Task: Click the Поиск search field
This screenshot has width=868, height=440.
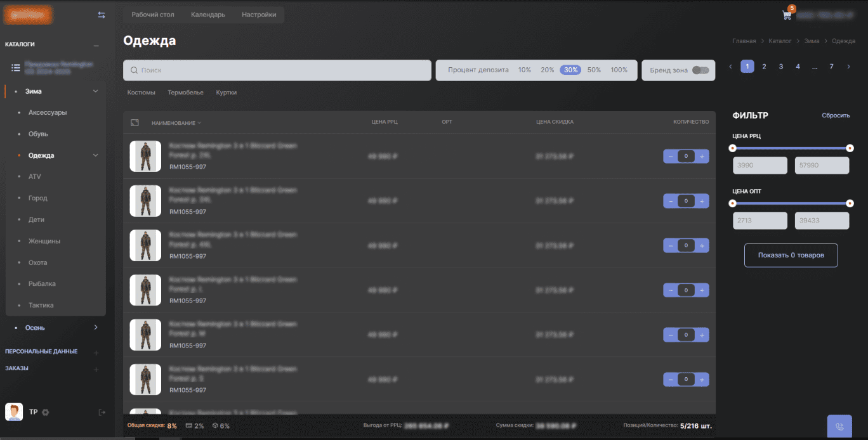Action: pos(277,70)
